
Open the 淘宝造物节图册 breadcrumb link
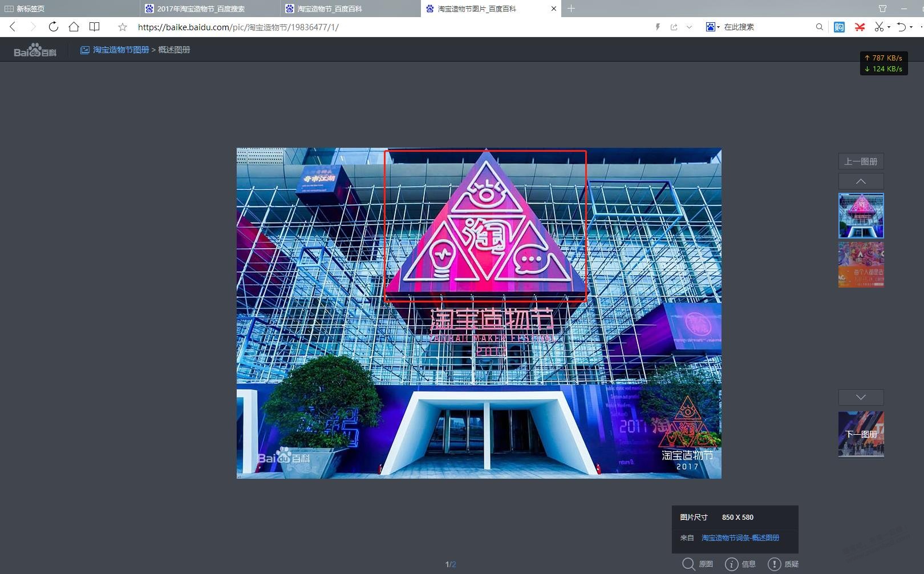pos(121,50)
